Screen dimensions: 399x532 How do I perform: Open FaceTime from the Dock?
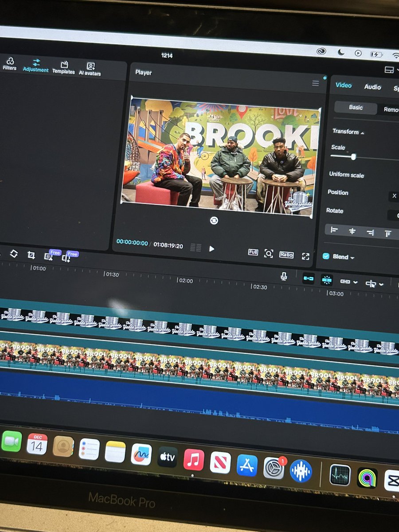pyautogui.click(x=11, y=441)
